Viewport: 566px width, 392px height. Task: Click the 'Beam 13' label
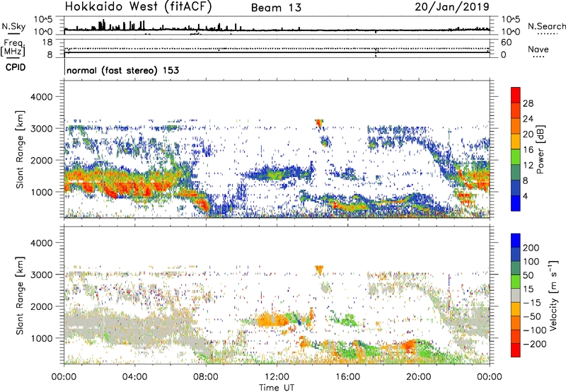click(x=276, y=8)
